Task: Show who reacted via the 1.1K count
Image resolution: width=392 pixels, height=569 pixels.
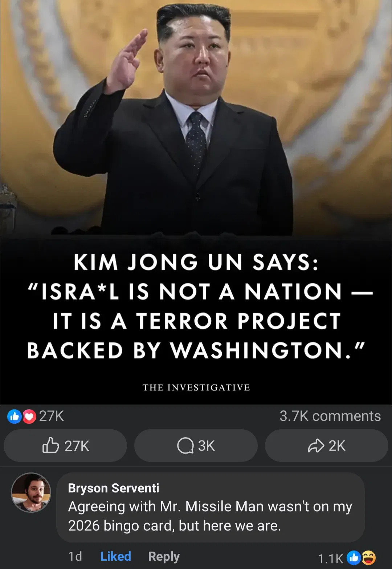Action: tap(330, 558)
